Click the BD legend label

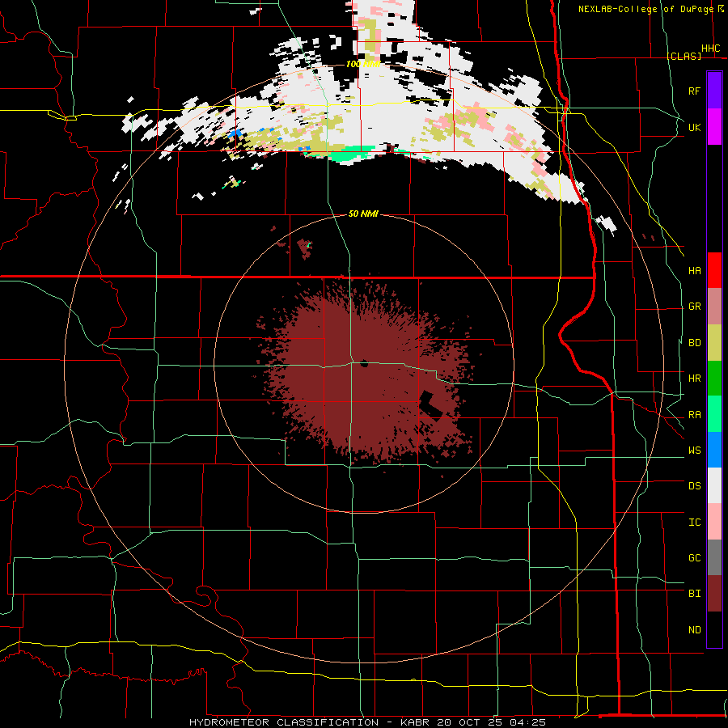click(x=694, y=343)
